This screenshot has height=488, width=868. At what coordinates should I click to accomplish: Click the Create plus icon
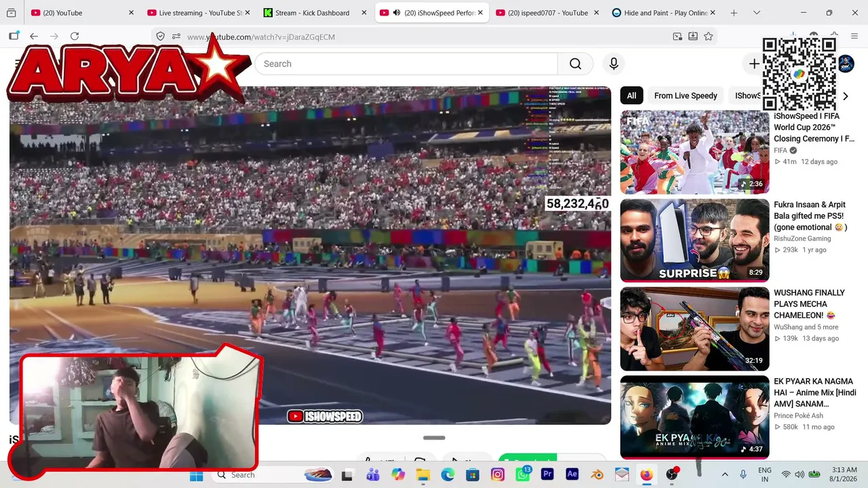754,64
